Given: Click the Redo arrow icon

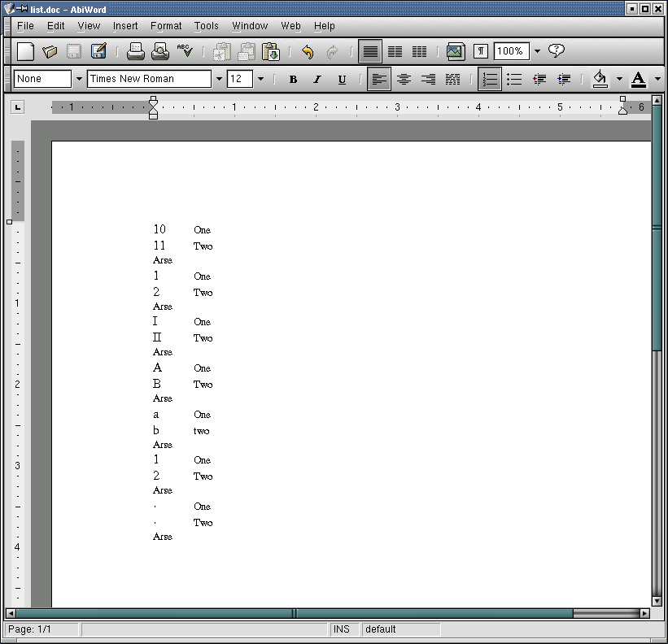Looking at the screenshot, I should coord(332,51).
